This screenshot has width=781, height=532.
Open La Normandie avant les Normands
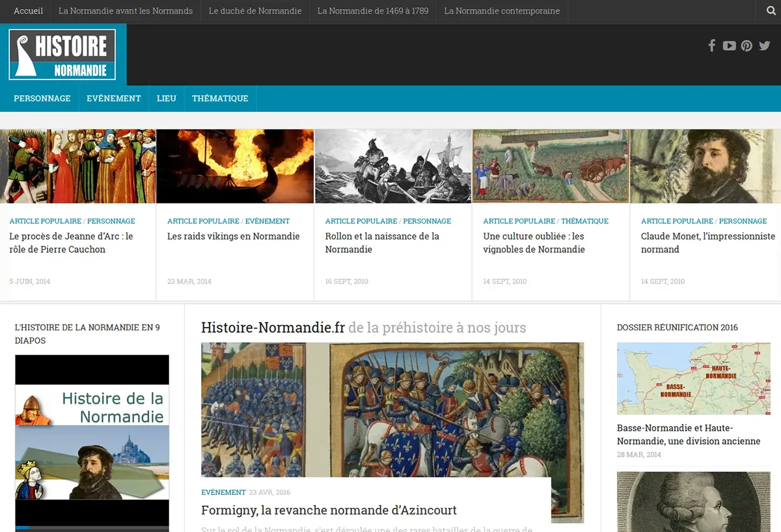coord(126,11)
